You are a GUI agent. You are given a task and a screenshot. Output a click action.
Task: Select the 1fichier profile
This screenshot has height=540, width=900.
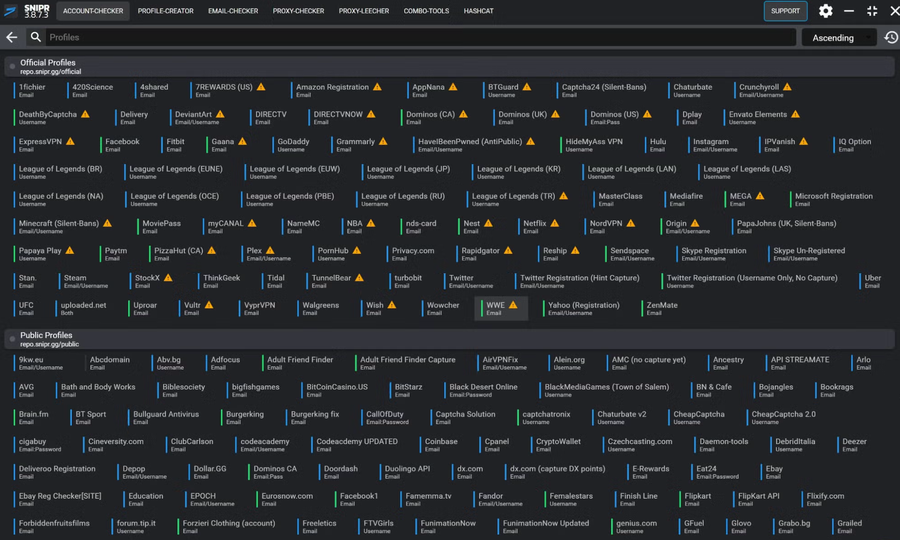click(x=30, y=90)
